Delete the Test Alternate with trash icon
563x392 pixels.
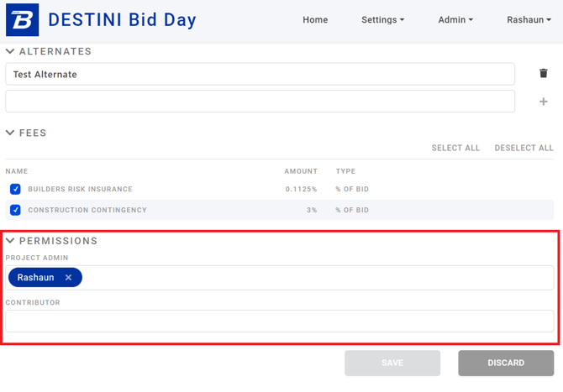543,73
